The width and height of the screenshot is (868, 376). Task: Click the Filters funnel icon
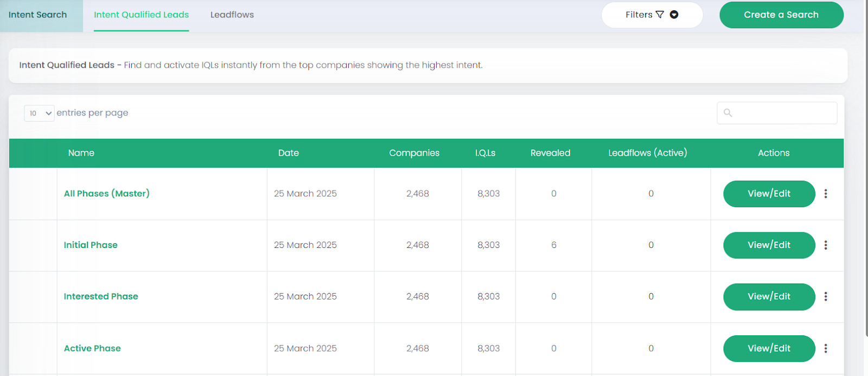[660, 15]
